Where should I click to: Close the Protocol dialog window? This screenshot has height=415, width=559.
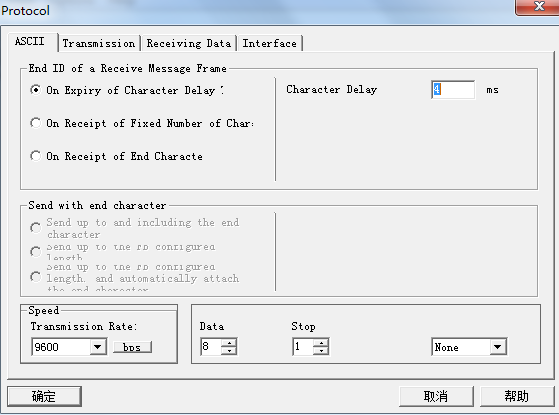pyautogui.click(x=537, y=6)
